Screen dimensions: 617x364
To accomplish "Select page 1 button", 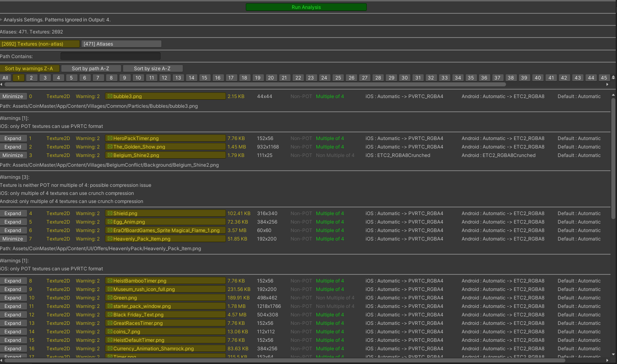I will coord(19,78).
